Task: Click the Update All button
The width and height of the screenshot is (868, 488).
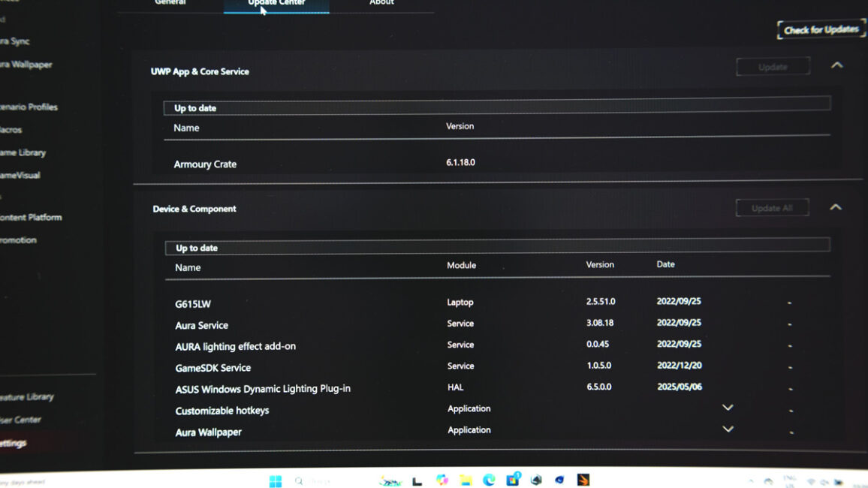Action: point(772,208)
